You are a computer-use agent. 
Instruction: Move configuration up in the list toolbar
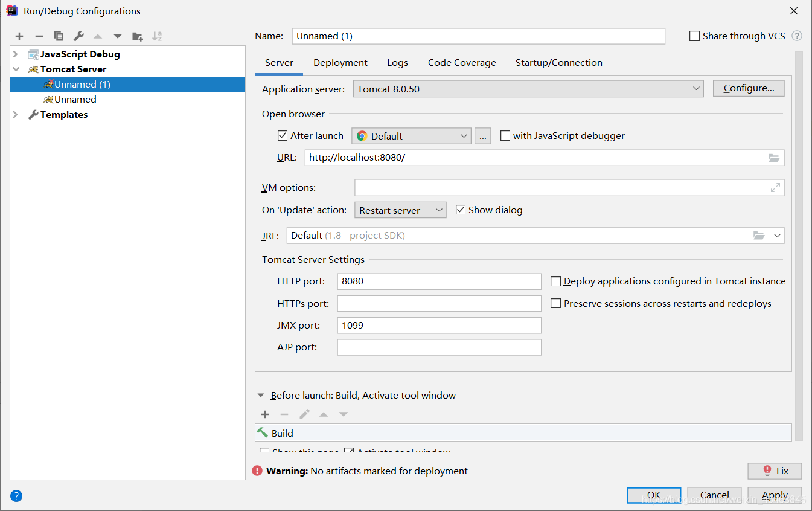pyautogui.click(x=98, y=36)
